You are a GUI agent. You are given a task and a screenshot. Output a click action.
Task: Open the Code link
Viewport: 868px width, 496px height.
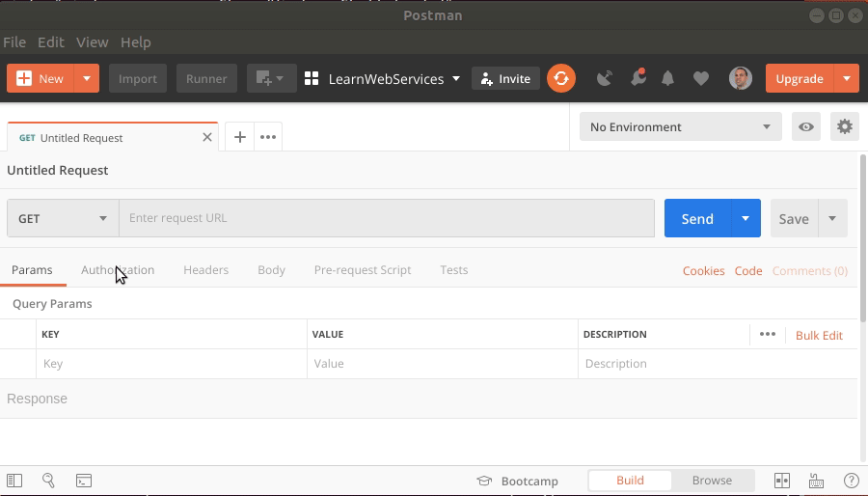[748, 271]
